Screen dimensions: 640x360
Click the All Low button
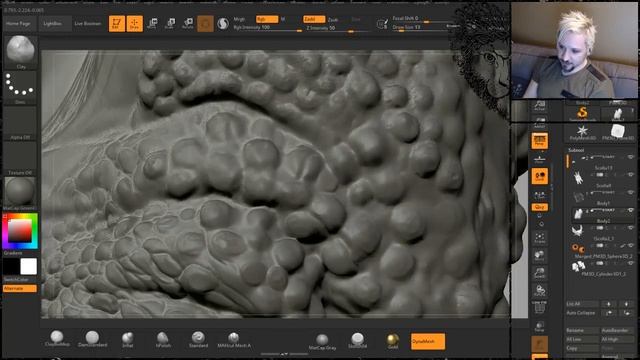click(581, 339)
